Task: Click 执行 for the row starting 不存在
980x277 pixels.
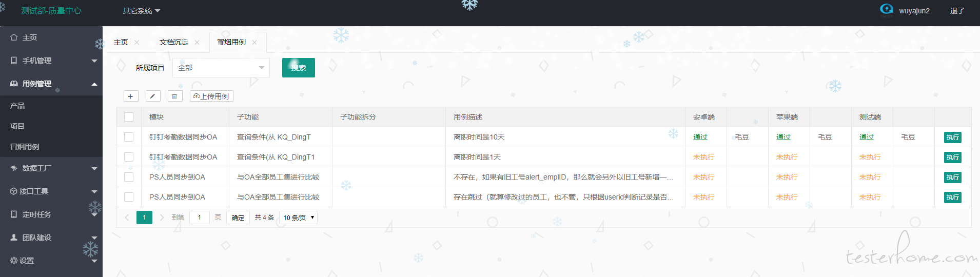Action: coord(953,177)
